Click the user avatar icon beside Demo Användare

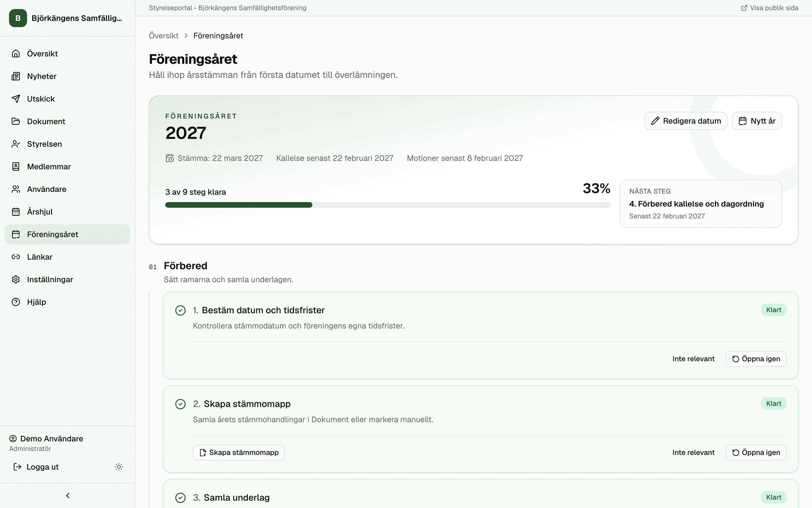click(x=13, y=439)
